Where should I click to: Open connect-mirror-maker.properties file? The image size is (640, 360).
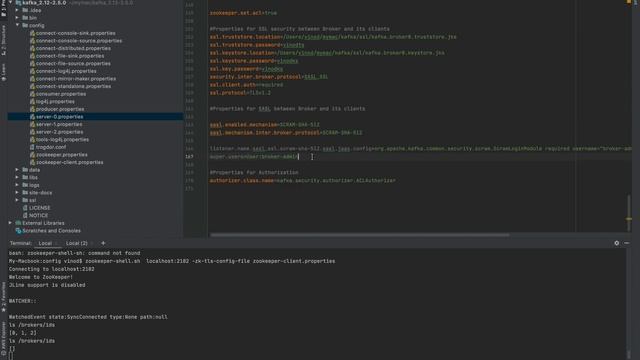pos(76,79)
